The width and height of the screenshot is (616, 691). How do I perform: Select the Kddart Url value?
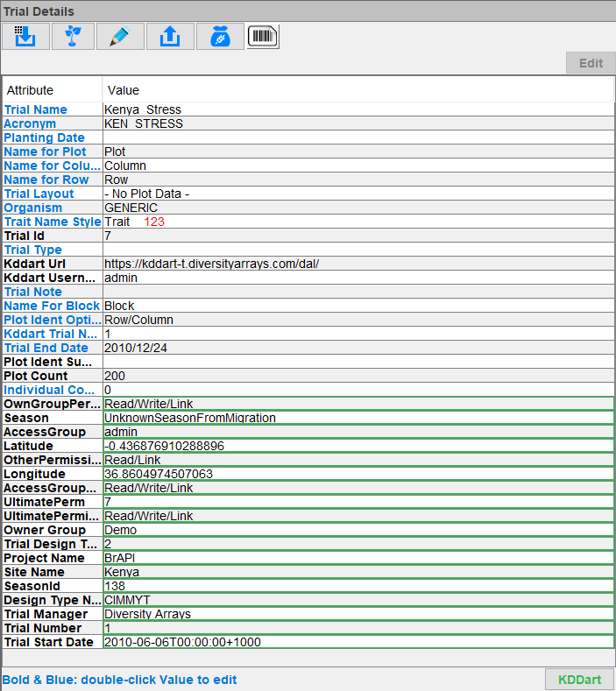(x=358, y=264)
